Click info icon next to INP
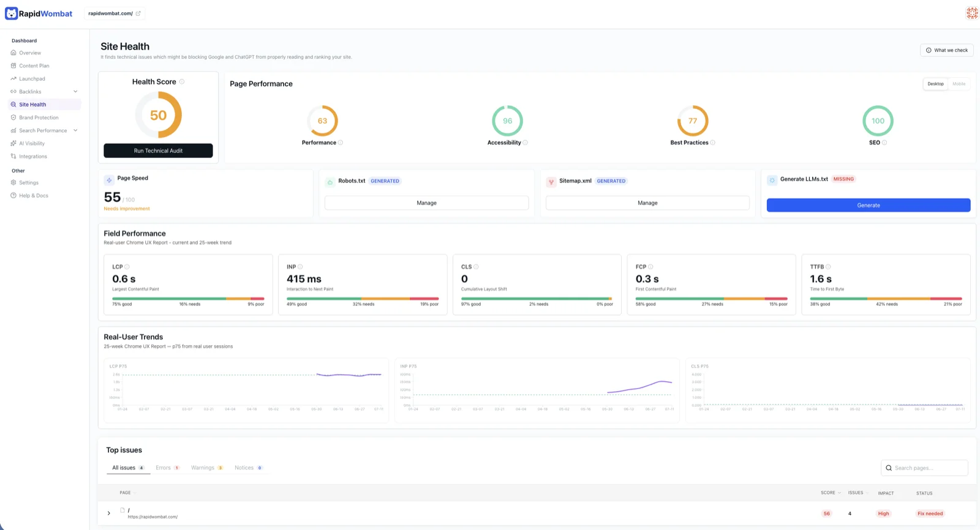Screen dimensions: 980x530 (300, 267)
